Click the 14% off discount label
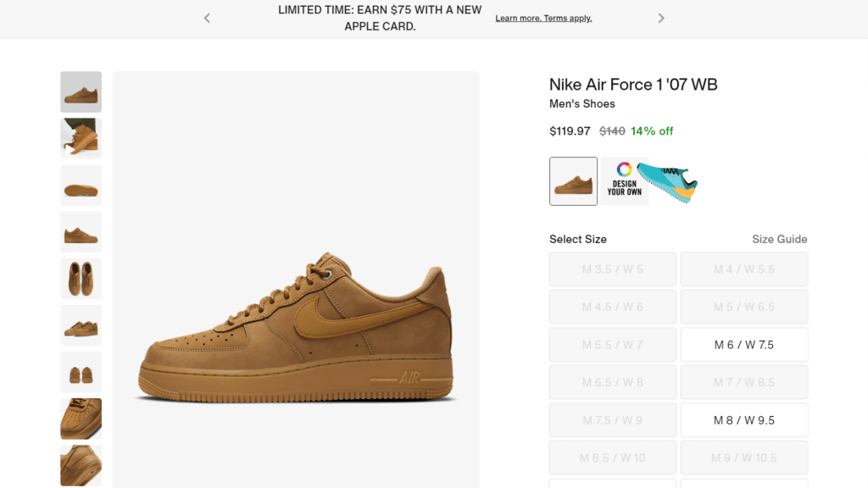The width and height of the screenshot is (868, 488). [652, 131]
